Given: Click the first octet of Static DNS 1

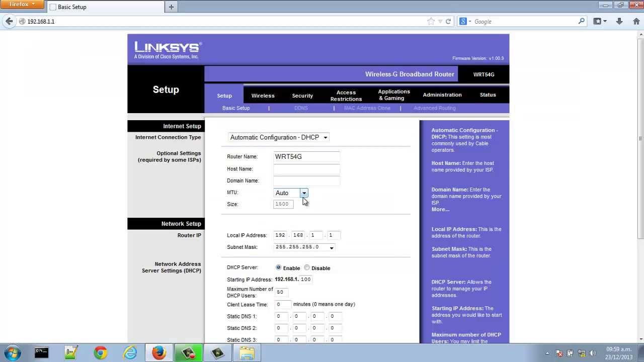Looking at the screenshot, I should pyautogui.click(x=281, y=316).
